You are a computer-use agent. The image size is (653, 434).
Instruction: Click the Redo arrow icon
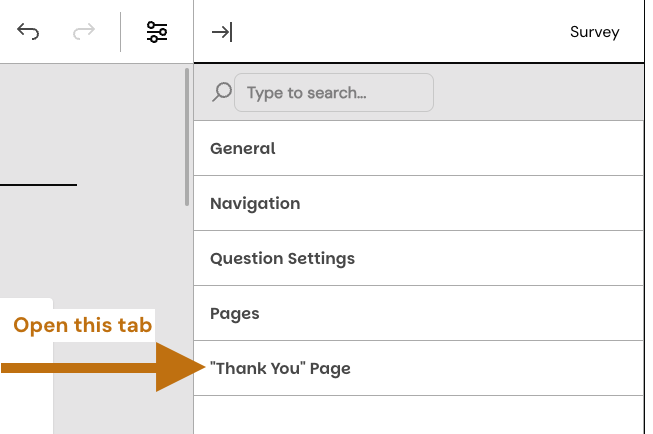click(x=84, y=32)
